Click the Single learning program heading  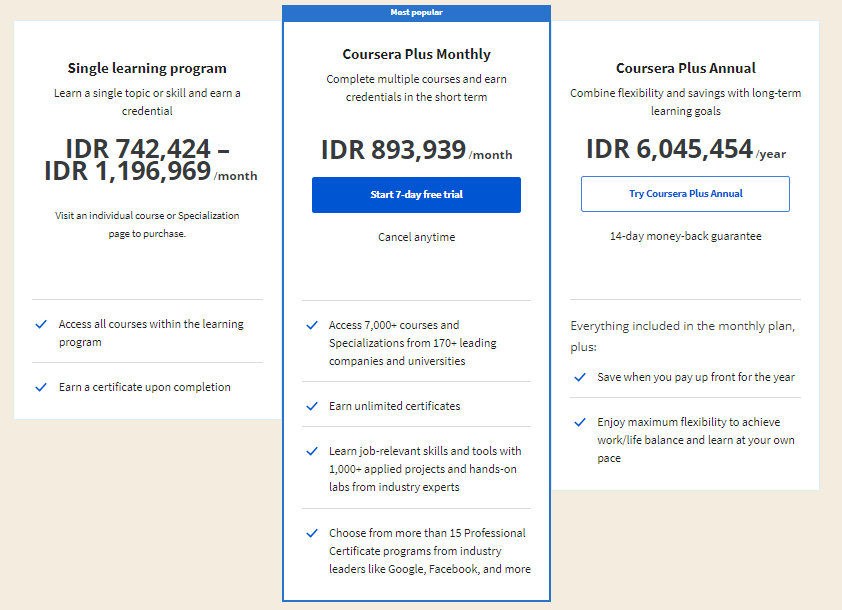[x=147, y=68]
